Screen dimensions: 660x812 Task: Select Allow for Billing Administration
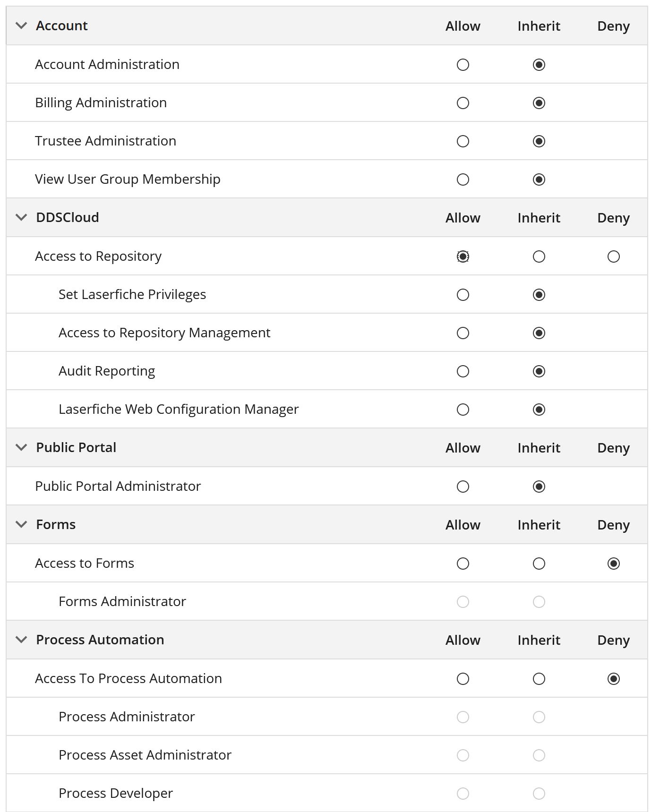463,103
